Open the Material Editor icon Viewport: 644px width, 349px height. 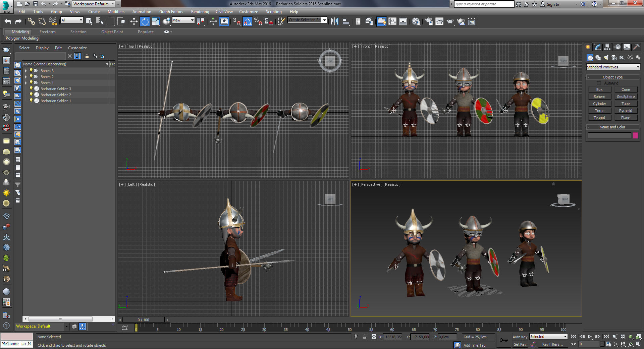tap(416, 22)
